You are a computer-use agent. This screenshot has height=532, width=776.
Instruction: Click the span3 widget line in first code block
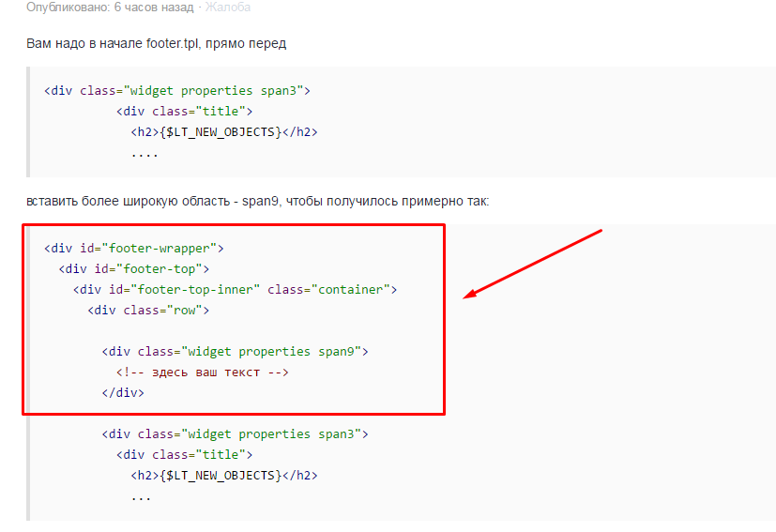pos(176,91)
